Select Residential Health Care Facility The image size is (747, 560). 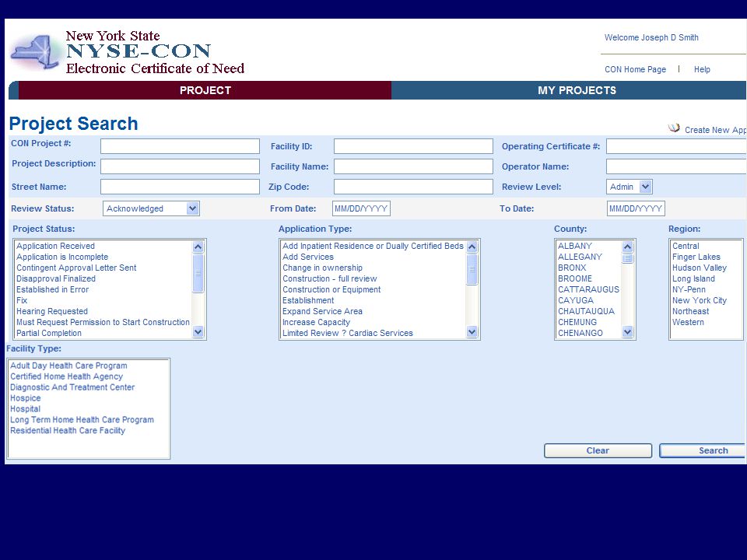68,430
